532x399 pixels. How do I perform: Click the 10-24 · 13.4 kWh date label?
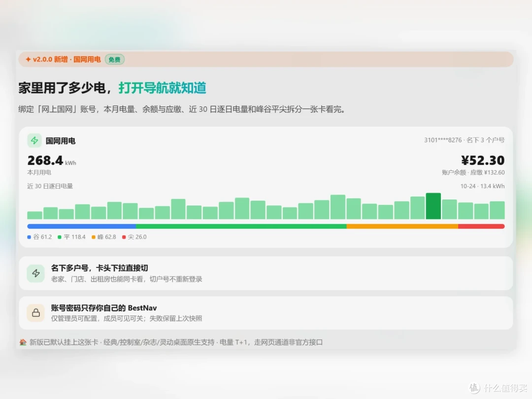click(482, 186)
